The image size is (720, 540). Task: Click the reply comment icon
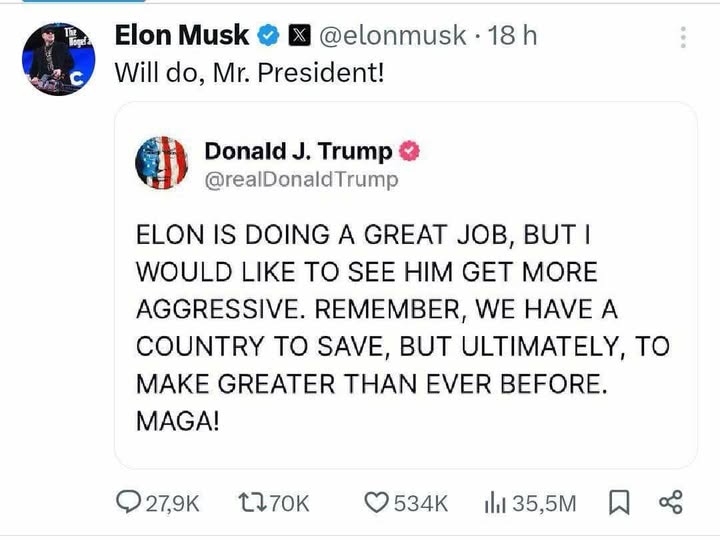pos(130,503)
